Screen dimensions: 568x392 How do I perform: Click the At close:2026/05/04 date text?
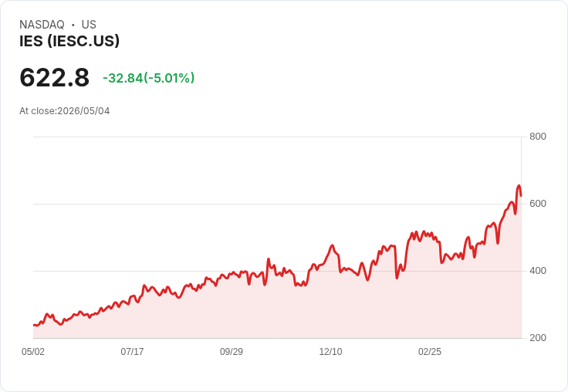tap(65, 111)
